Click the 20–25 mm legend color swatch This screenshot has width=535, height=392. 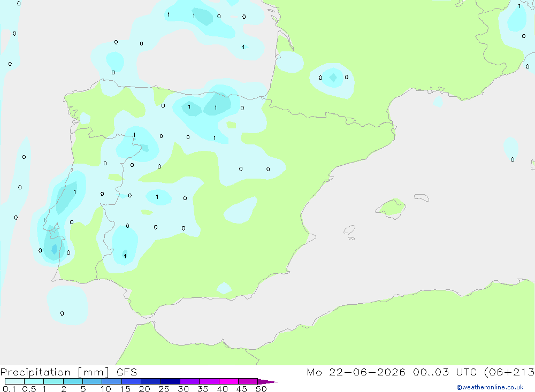[x=151, y=381]
